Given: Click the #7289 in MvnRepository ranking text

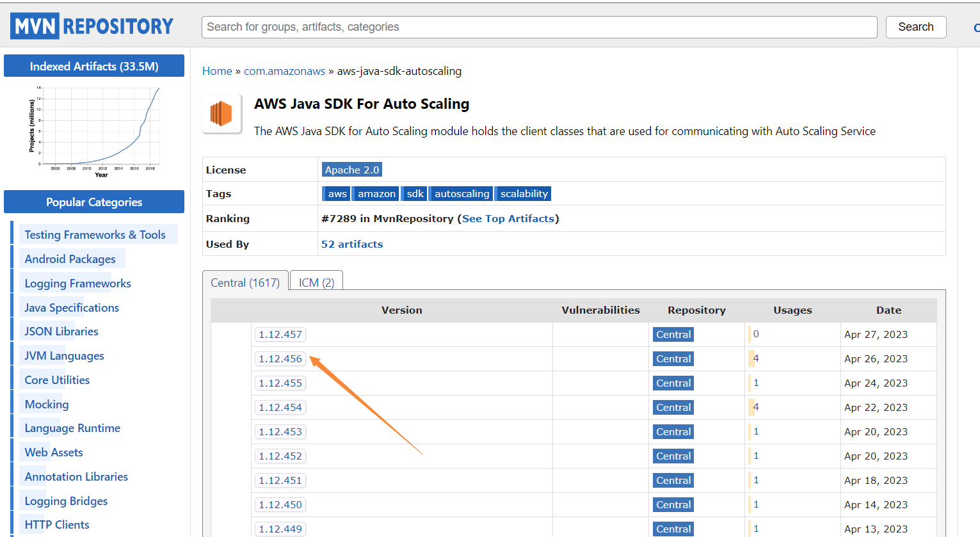Looking at the screenshot, I should (x=387, y=219).
